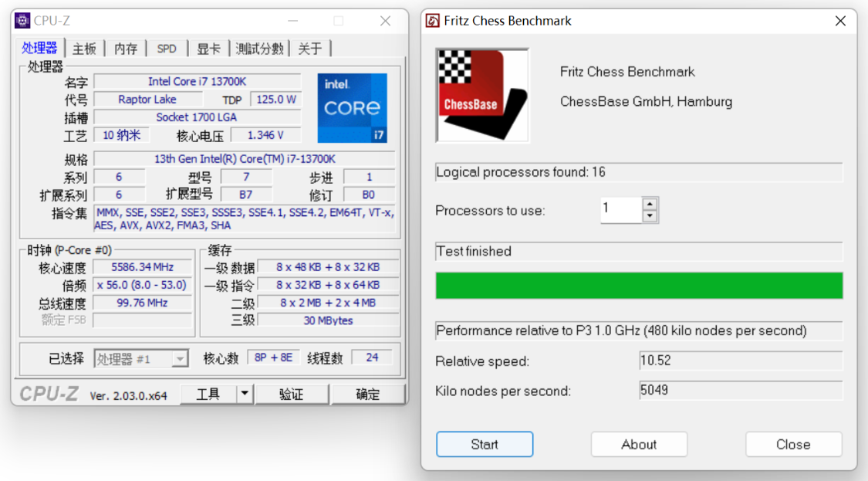The image size is (868, 481).
Task: Open the 主板 tab in CPU-Z
Action: (x=85, y=49)
